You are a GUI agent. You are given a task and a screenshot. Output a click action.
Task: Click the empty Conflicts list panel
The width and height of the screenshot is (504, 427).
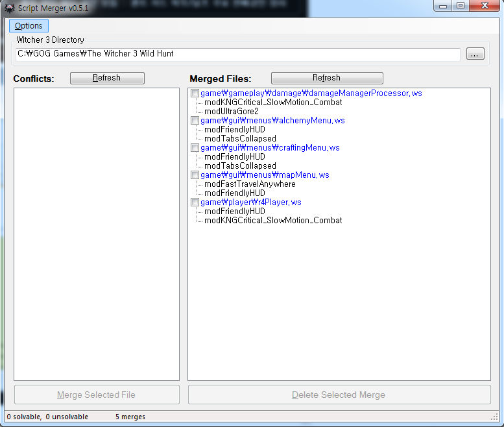pos(96,234)
